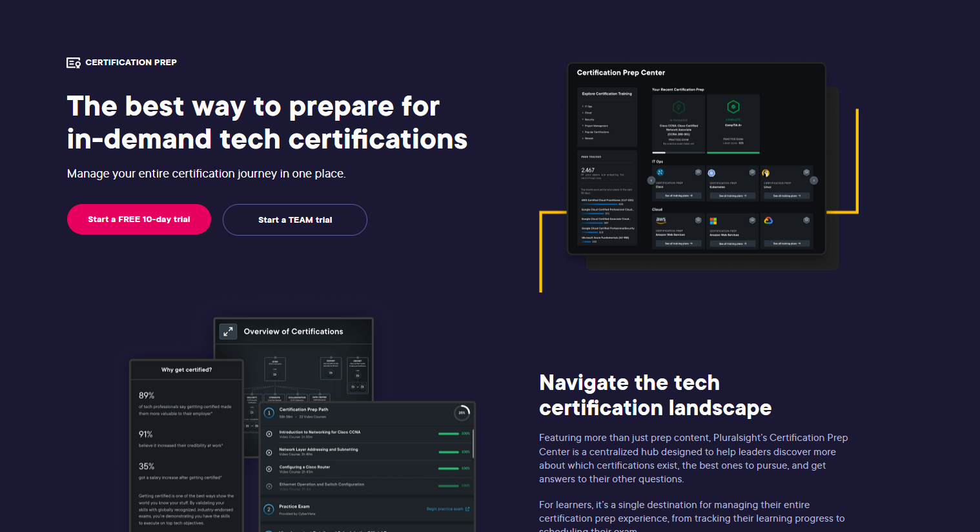The height and width of the screenshot is (532, 980).
Task: See all training plans on the Google Cloud card
Action: (787, 243)
